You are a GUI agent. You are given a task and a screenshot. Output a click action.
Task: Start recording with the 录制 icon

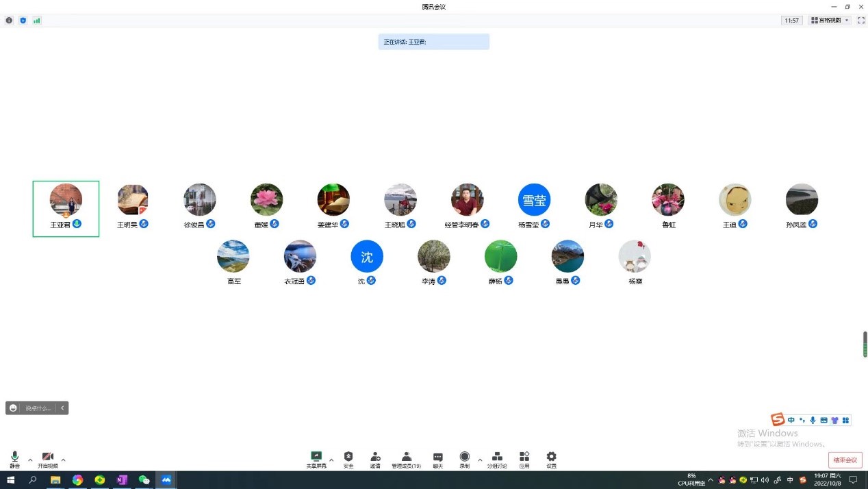465,457
